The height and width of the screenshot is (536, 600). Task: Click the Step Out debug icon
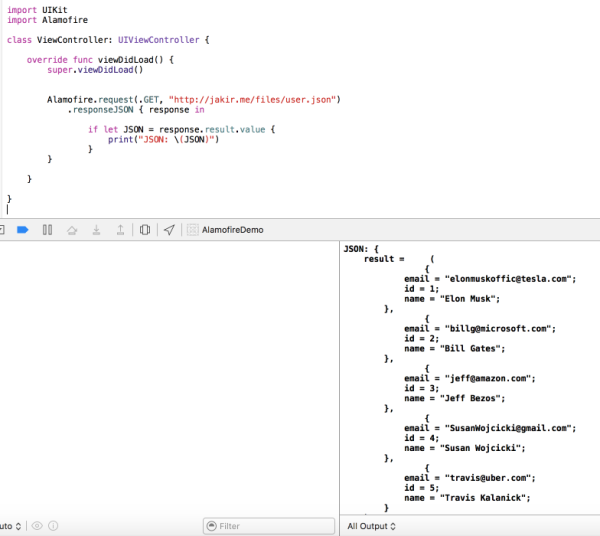(x=120, y=230)
